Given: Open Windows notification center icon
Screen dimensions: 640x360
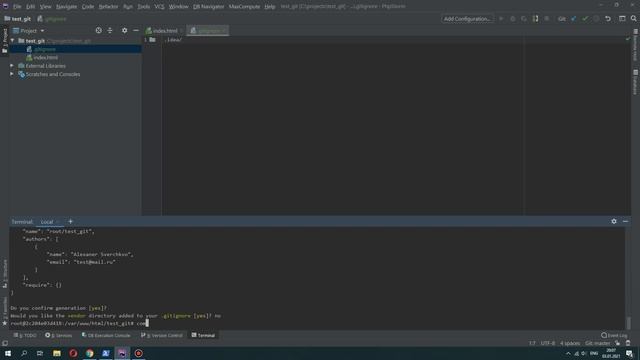Looking at the screenshot, I should [x=629, y=353].
